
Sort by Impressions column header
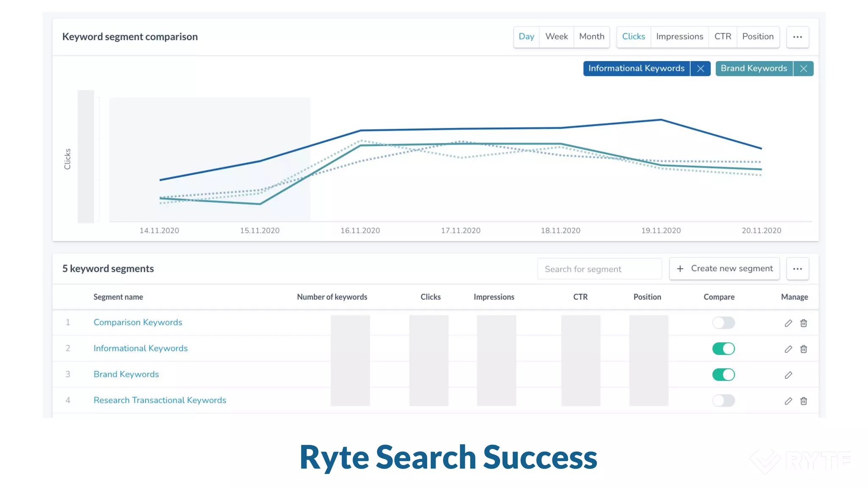coord(494,297)
